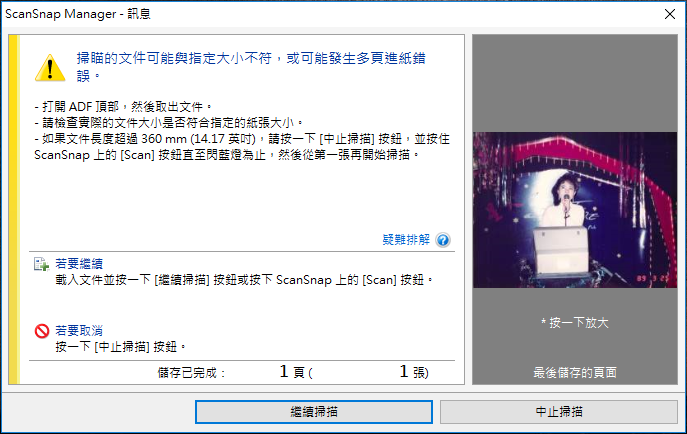Click the saved page count number
The height and width of the screenshot is (434, 687).
click(x=284, y=371)
